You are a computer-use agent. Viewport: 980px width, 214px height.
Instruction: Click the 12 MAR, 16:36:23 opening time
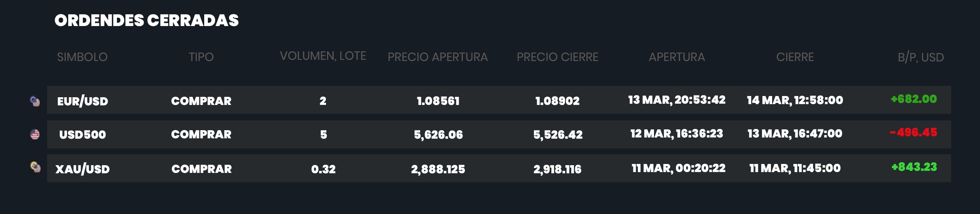(677, 134)
